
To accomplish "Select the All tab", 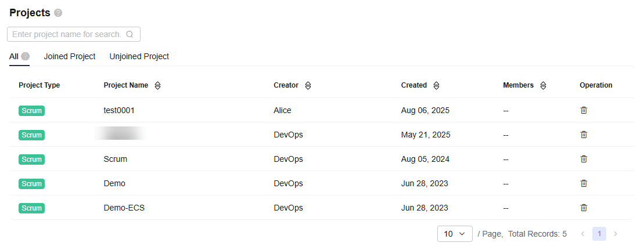I will click(14, 56).
